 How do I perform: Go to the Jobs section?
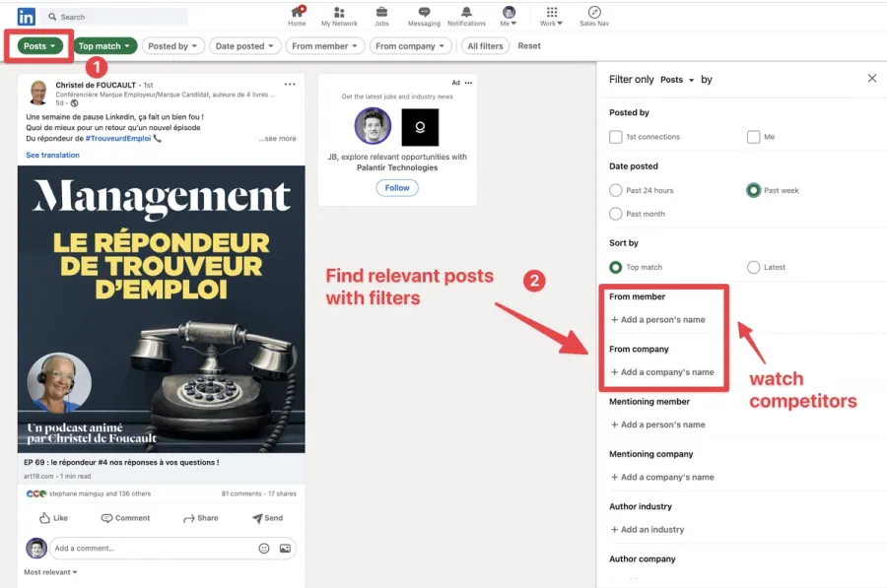pyautogui.click(x=381, y=18)
